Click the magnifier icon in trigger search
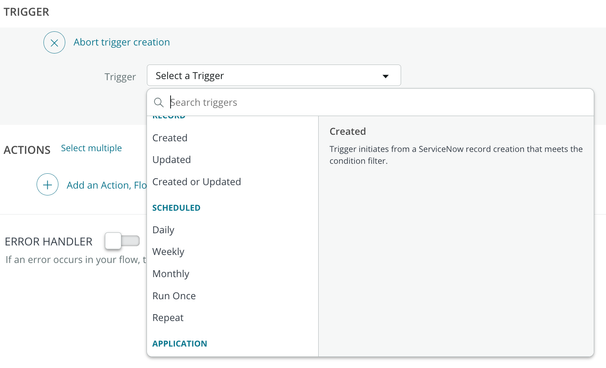 tap(158, 102)
